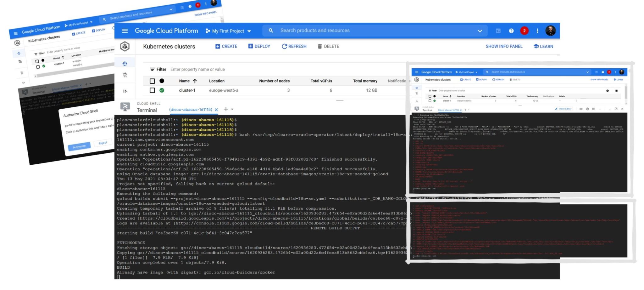Viewport: 644px width, 290px height.
Task: Open My First Project dropdown in center window
Action: coord(228,31)
